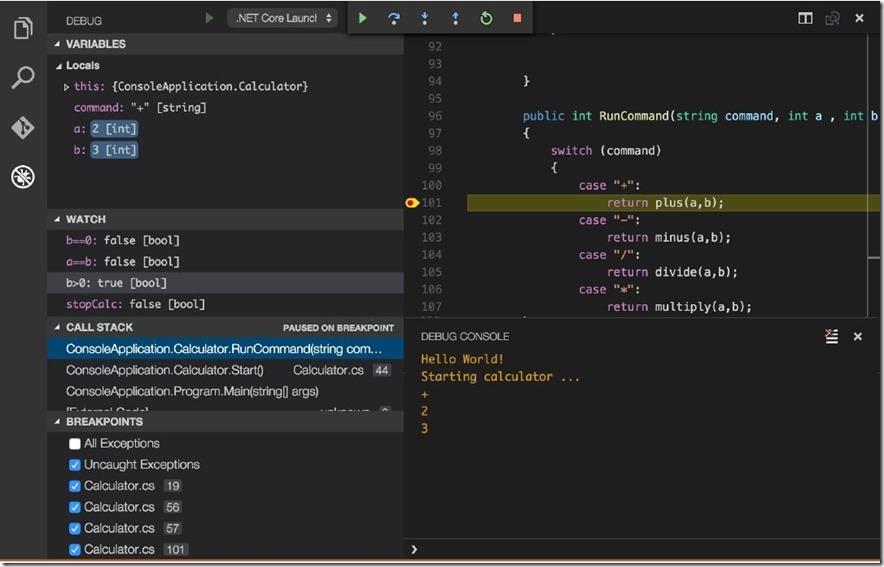Open the Git source control view
884x567 pixels.
click(23, 127)
